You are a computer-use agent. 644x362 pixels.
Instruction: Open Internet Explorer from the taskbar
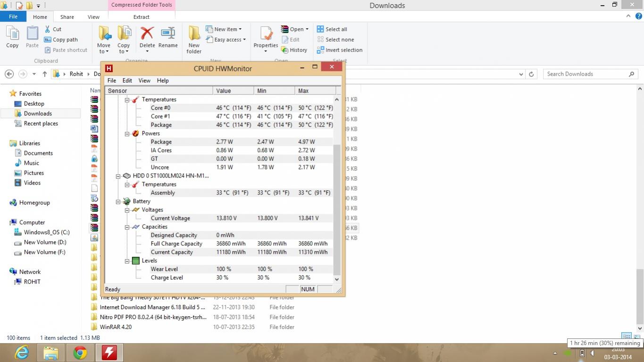tap(22, 353)
